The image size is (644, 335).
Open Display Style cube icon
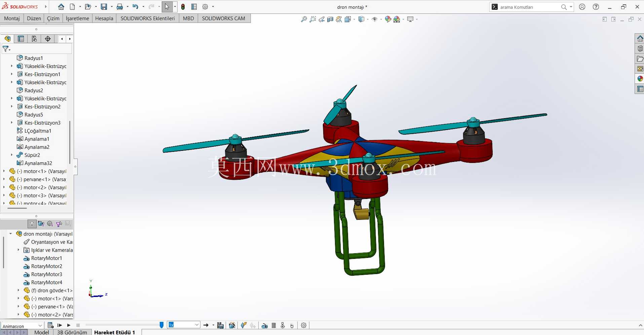pyautogui.click(x=362, y=19)
